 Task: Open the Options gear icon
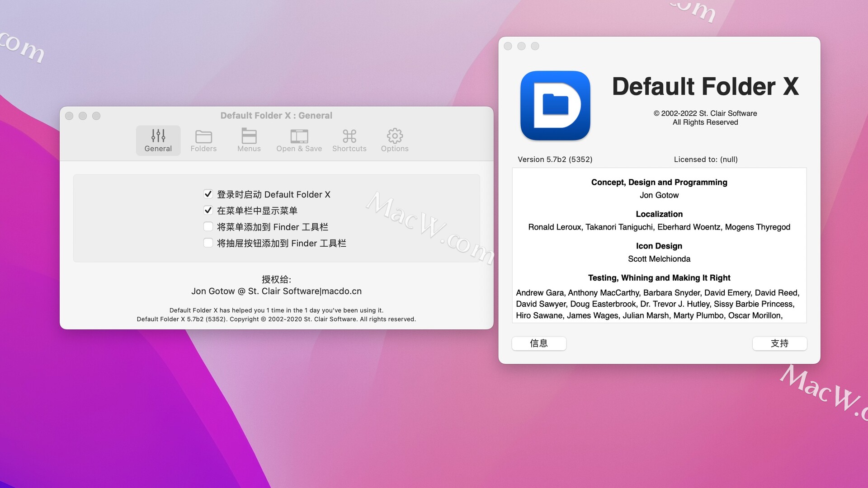[x=395, y=136]
